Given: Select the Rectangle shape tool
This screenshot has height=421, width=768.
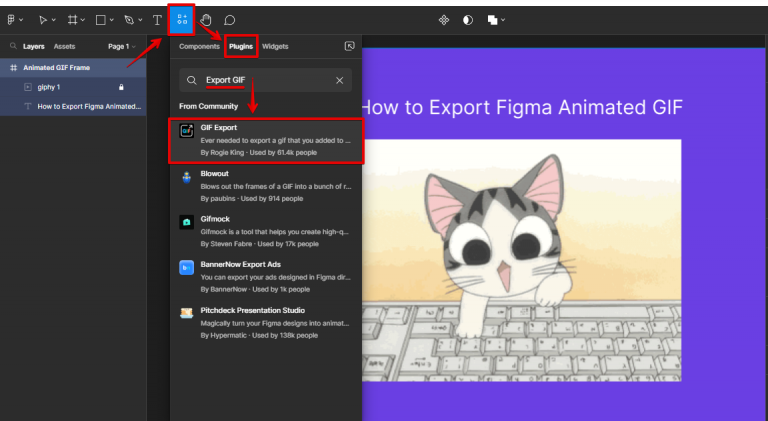Looking at the screenshot, I should pos(101,19).
